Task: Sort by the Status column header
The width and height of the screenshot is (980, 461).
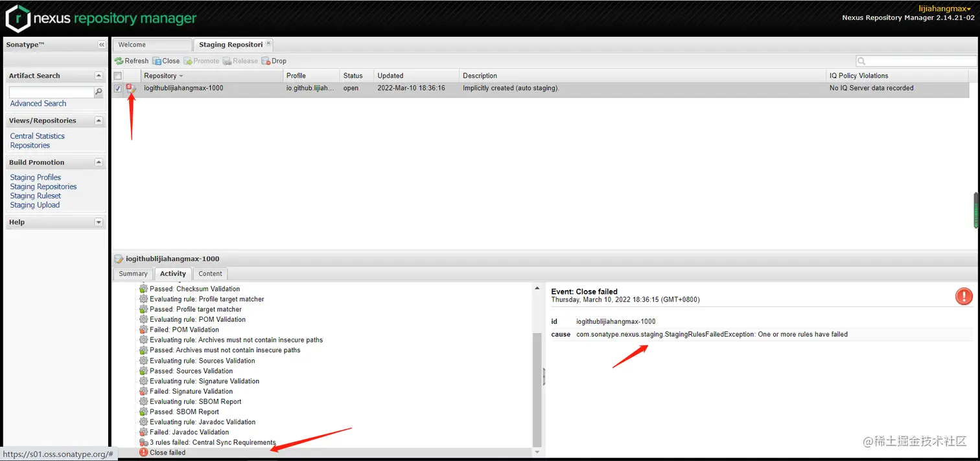Action: pos(357,76)
